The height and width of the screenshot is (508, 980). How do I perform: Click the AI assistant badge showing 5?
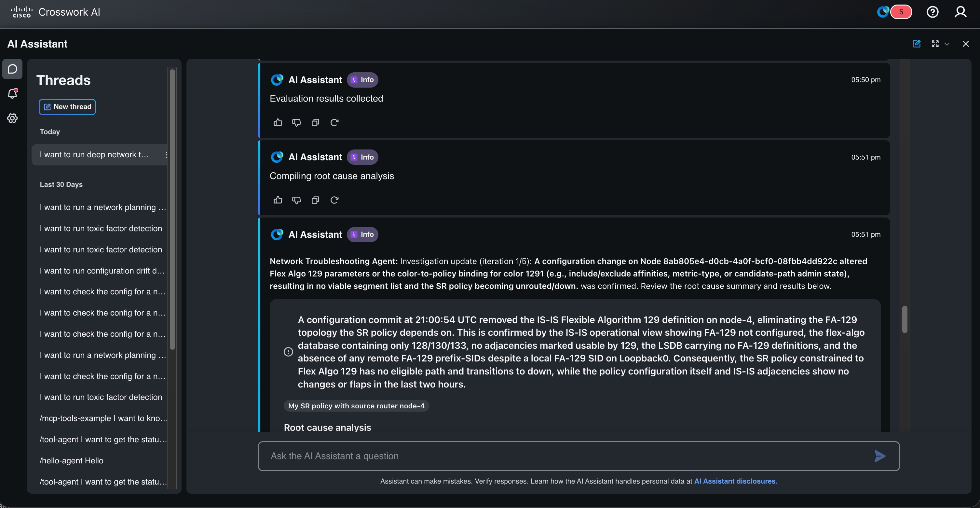point(894,12)
